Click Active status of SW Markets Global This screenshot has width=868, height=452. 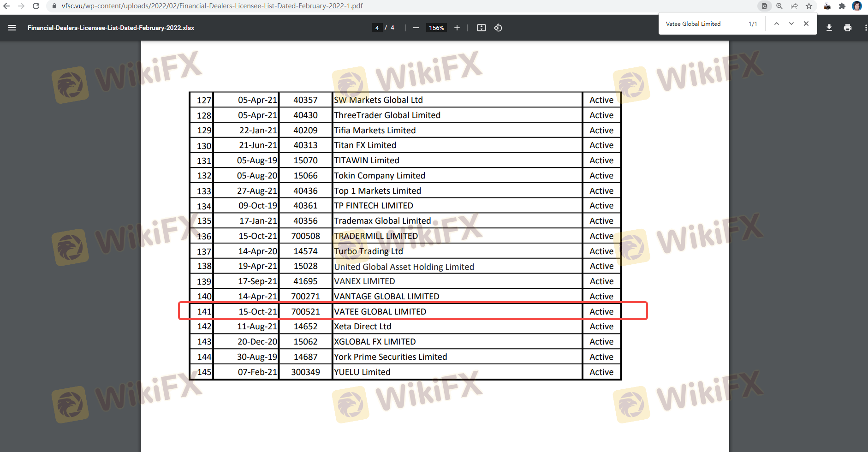(x=601, y=100)
